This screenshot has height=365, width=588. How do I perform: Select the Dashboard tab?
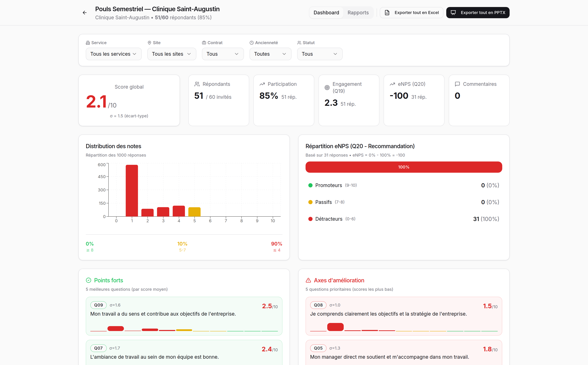[x=326, y=13]
